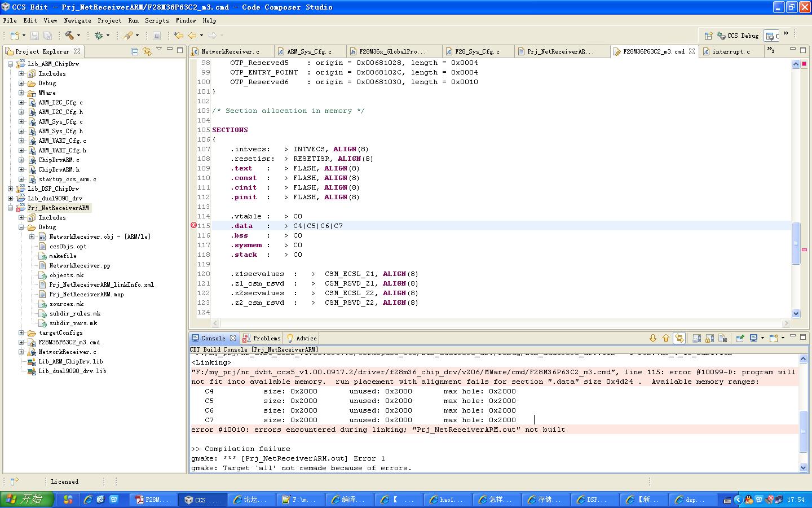Switch to the CCS Debug perspective

coord(738,36)
